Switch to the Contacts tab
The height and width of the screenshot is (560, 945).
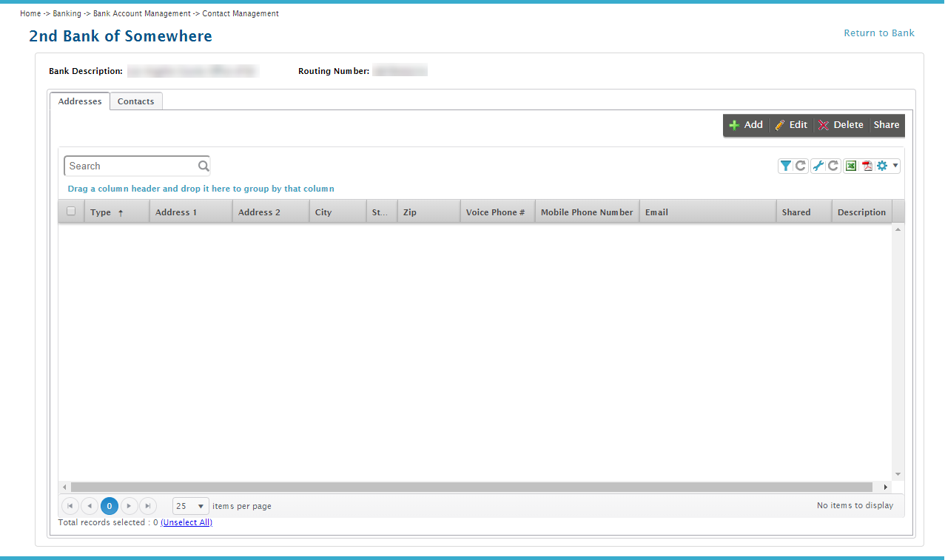(x=136, y=101)
